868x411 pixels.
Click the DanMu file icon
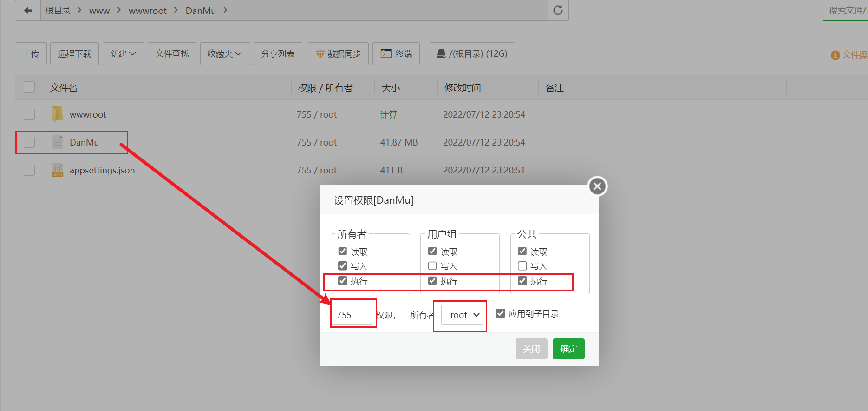tap(58, 142)
